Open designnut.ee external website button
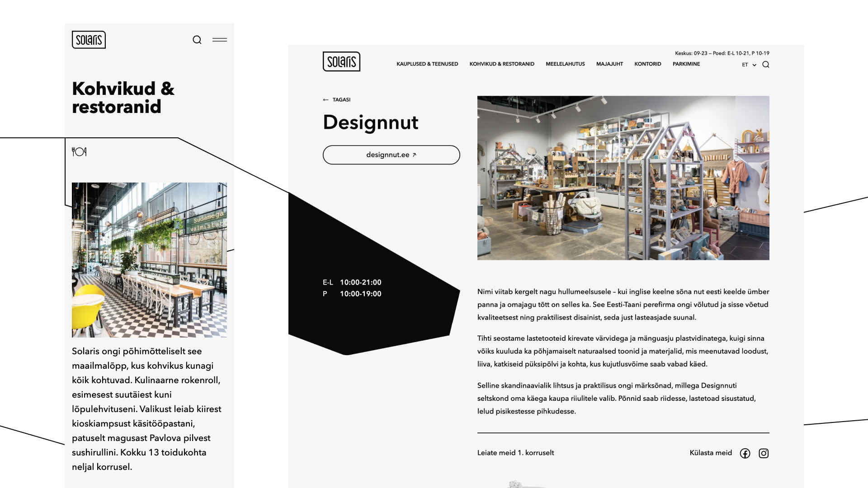This screenshot has width=868, height=488. click(x=391, y=155)
